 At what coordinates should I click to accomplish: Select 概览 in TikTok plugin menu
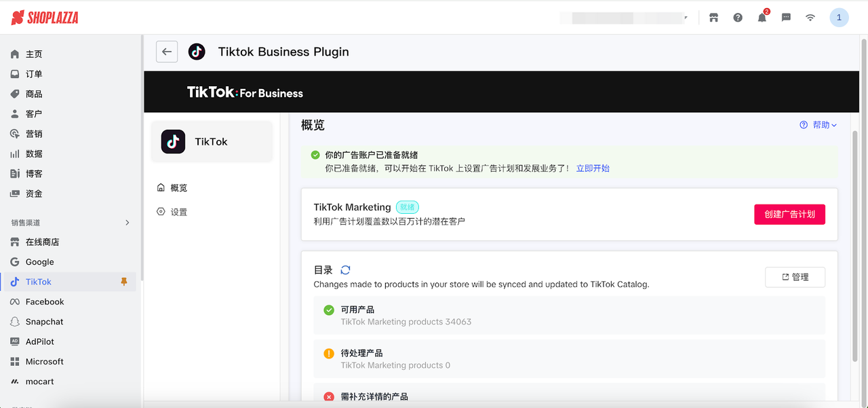point(178,188)
